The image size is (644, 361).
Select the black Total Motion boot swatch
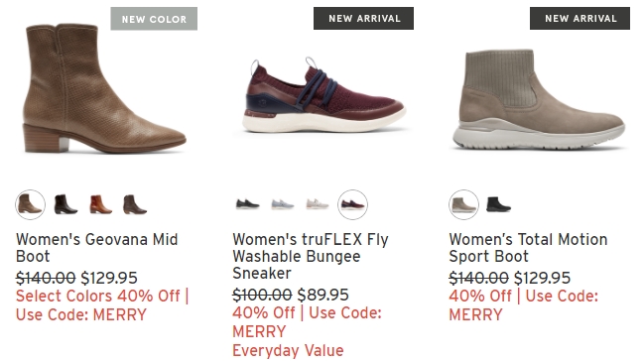(x=498, y=204)
